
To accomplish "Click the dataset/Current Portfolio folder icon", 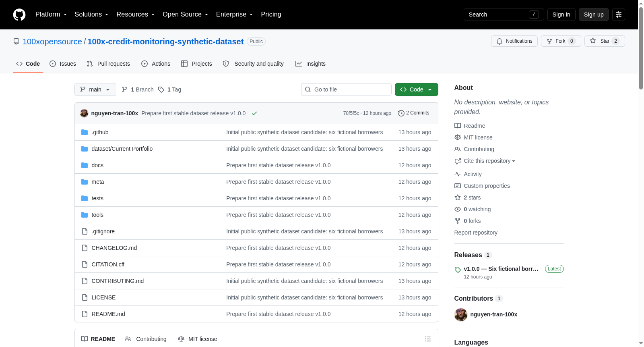I will coord(85,149).
